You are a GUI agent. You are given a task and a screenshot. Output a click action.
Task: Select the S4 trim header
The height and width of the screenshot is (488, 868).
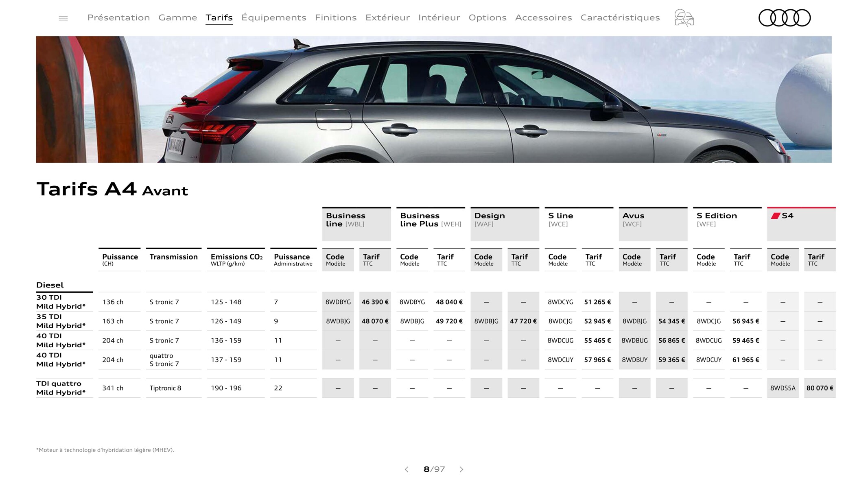[x=801, y=224]
